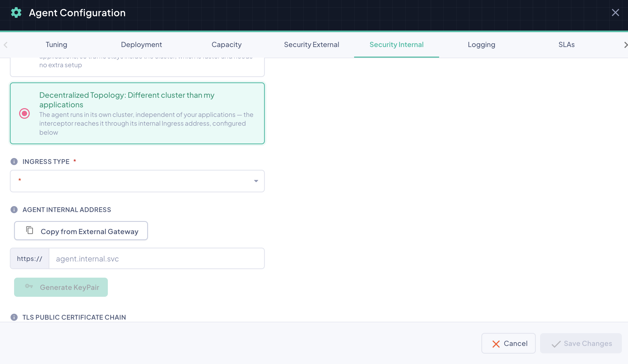This screenshot has width=628, height=364.
Task: Open info tooltip for Agent Internal Address
Action: pyautogui.click(x=14, y=210)
